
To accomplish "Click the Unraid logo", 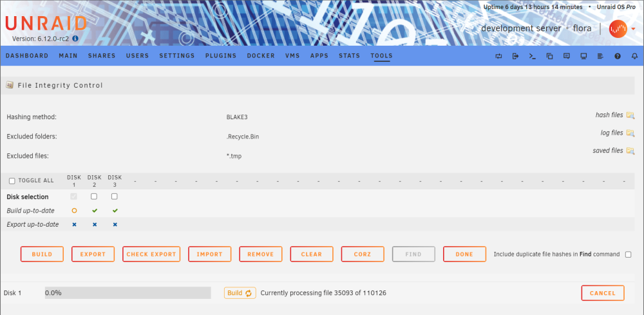I will [46, 23].
